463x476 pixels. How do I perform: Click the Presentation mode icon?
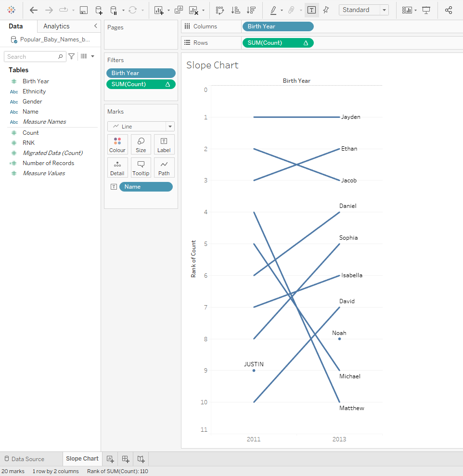[x=426, y=10]
